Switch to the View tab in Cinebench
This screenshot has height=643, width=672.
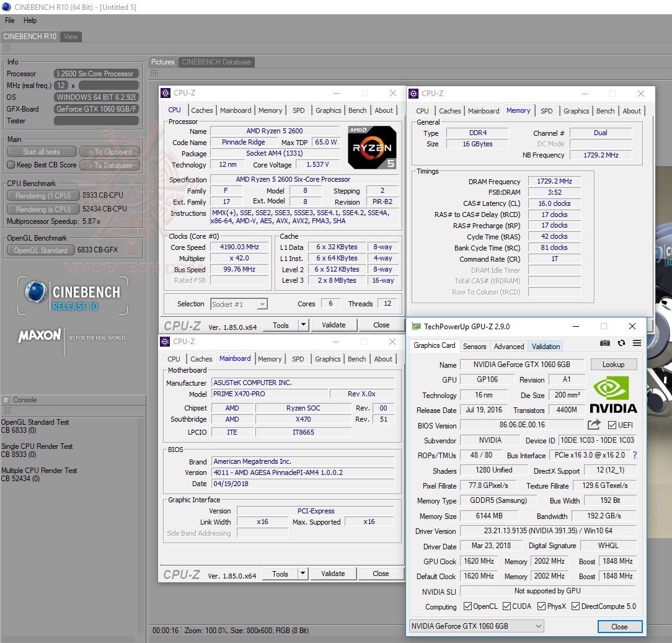(x=71, y=37)
